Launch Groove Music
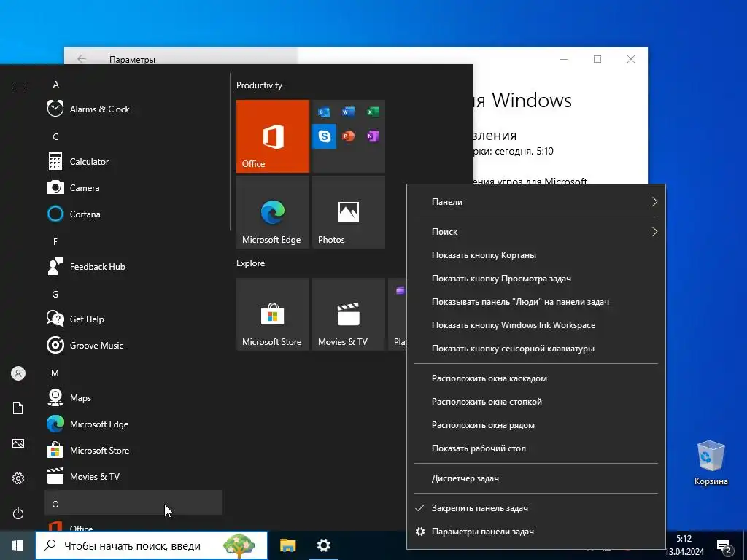This screenshot has width=747, height=560. 133,345
